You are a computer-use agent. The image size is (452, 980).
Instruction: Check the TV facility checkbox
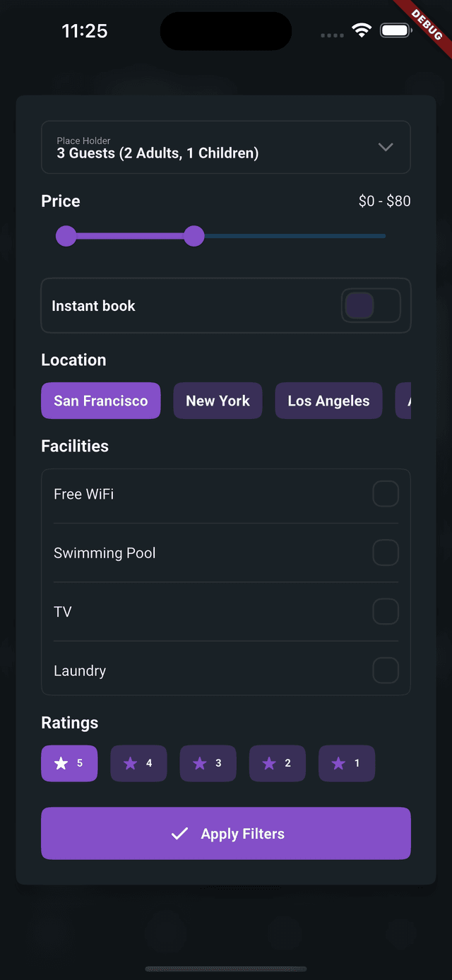[x=386, y=611]
